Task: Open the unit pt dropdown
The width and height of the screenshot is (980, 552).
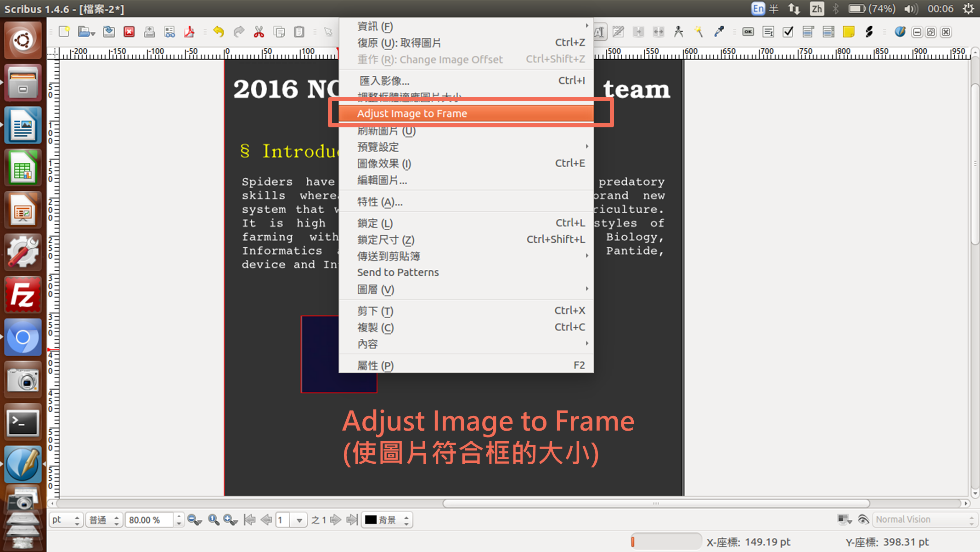Action: pos(66,520)
